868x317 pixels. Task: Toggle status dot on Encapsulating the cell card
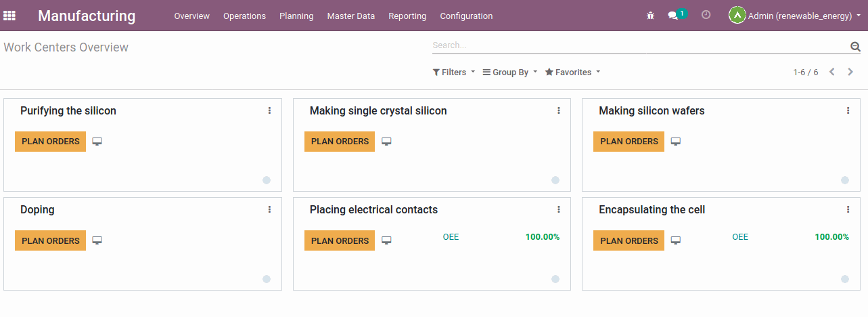click(x=845, y=279)
